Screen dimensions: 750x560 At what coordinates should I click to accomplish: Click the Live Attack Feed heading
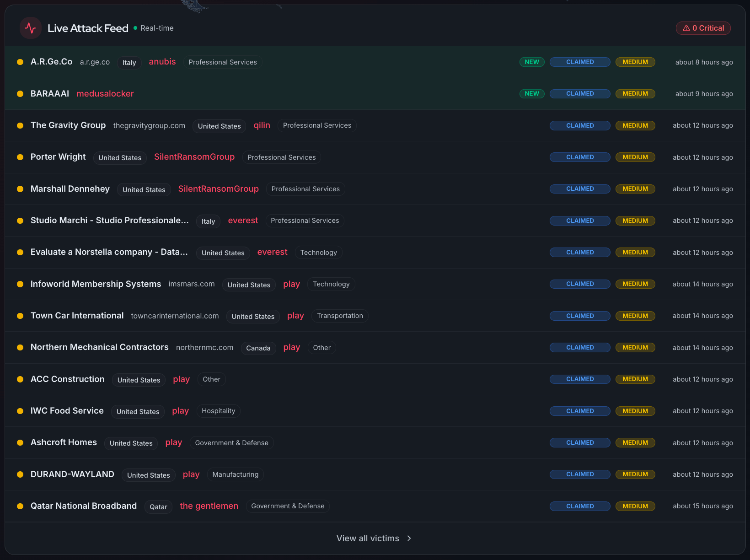pyautogui.click(x=88, y=28)
